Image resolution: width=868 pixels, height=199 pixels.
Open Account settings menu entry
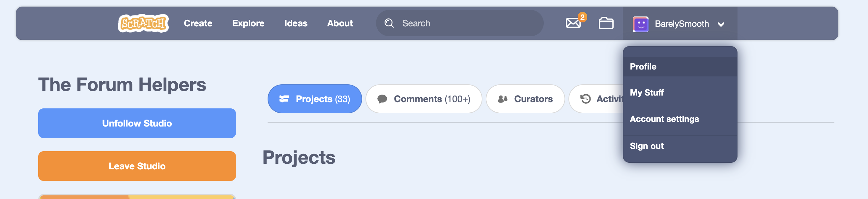pyautogui.click(x=680, y=119)
